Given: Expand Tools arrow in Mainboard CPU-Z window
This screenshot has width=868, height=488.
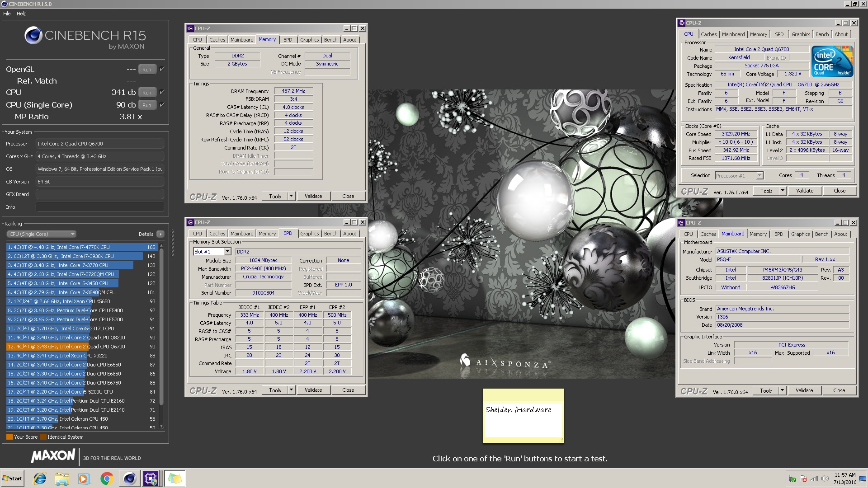Looking at the screenshot, I should (x=782, y=391).
